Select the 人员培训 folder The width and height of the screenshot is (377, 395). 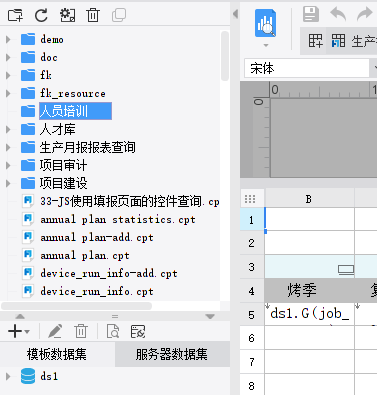[x=75, y=111]
